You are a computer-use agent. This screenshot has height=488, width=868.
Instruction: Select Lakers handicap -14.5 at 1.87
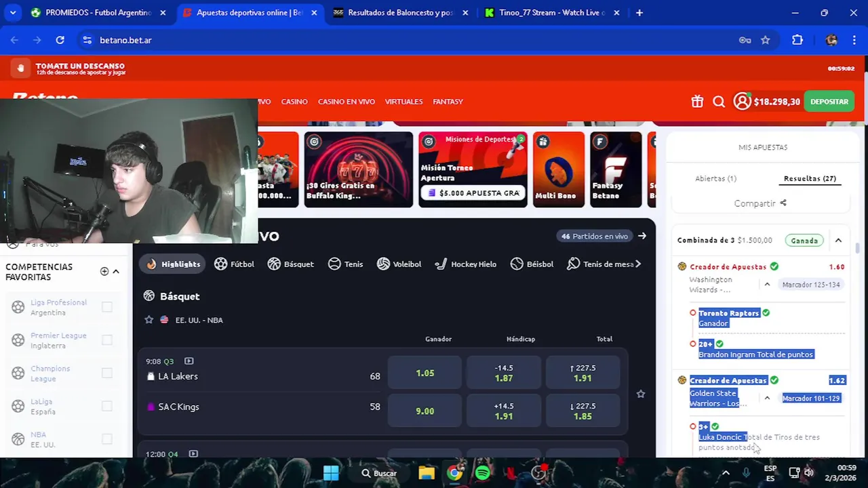coord(504,373)
